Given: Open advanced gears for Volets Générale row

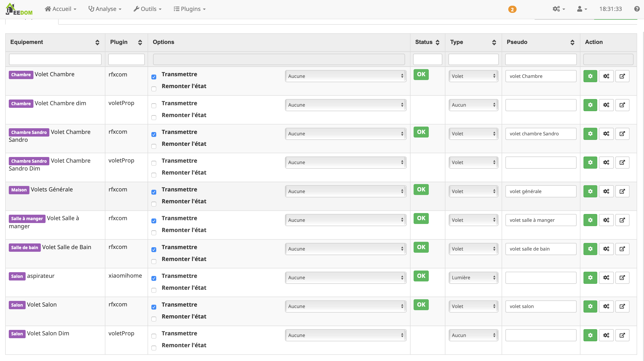Looking at the screenshot, I should (x=606, y=191).
